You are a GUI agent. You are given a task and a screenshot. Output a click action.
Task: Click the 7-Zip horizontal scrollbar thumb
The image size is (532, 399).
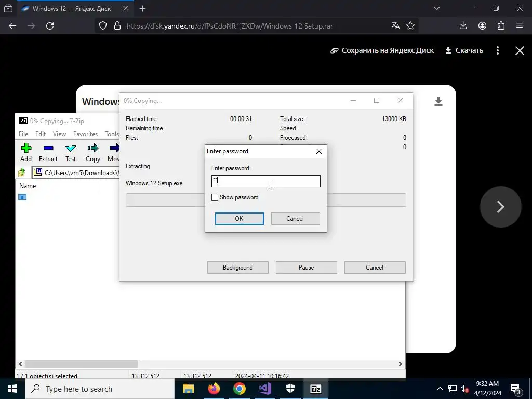[82, 364]
